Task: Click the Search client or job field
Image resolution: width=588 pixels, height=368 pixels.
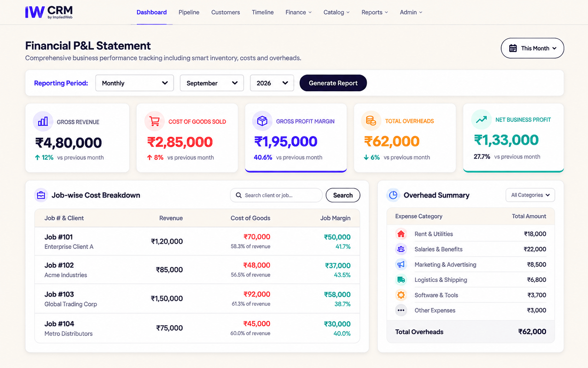Action: tap(276, 195)
